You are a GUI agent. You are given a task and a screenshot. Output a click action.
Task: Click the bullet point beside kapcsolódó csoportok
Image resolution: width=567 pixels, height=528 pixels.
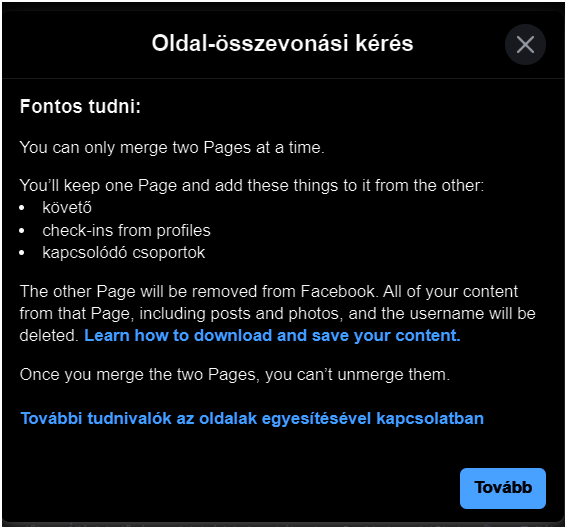point(22,253)
